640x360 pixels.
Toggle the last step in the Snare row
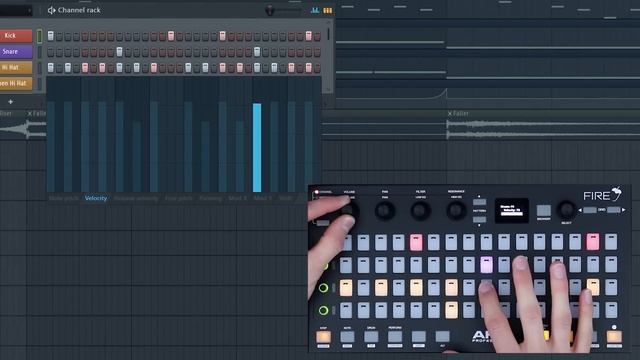coord(317,52)
